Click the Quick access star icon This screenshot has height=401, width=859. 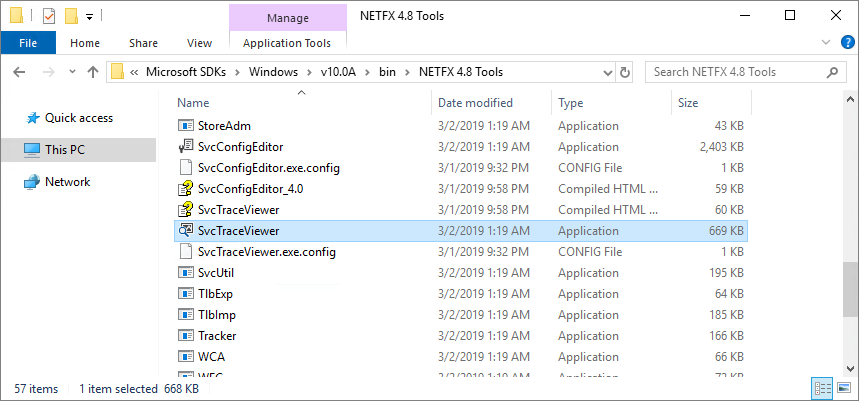(x=33, y=118)
